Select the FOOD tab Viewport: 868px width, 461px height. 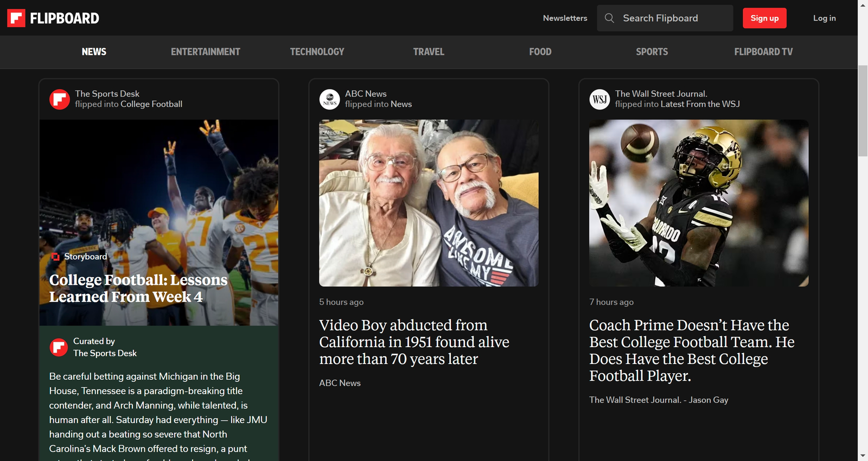(x=540, y=52)
